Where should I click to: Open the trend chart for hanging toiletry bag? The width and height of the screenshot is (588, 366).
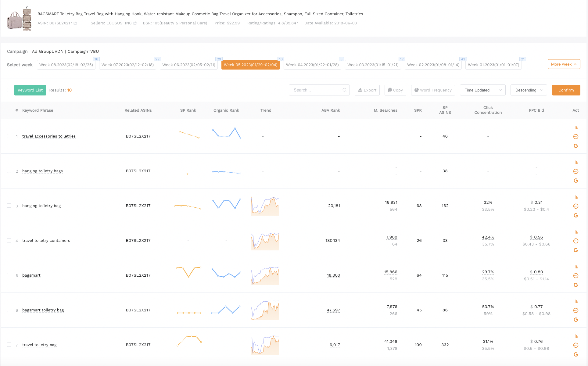[x=265, y=206]
